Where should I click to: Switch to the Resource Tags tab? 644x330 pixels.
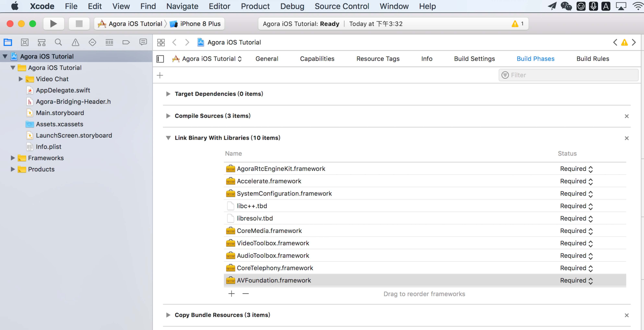pos(378,59)
